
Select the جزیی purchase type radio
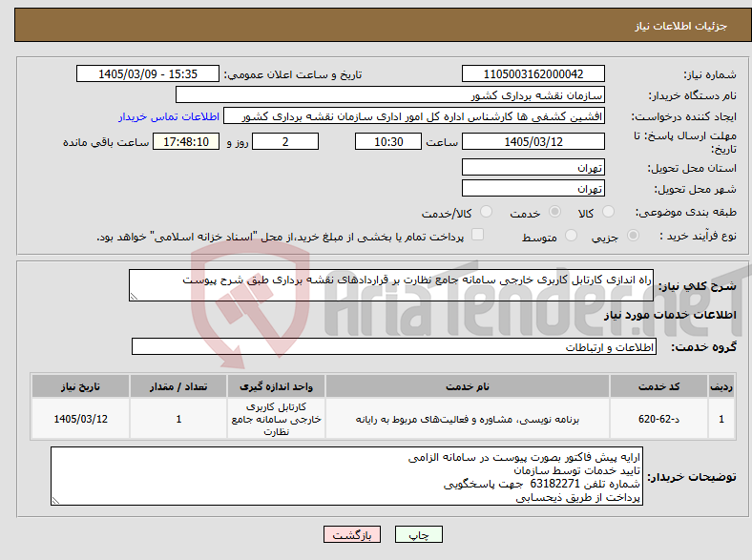(633, 236)
